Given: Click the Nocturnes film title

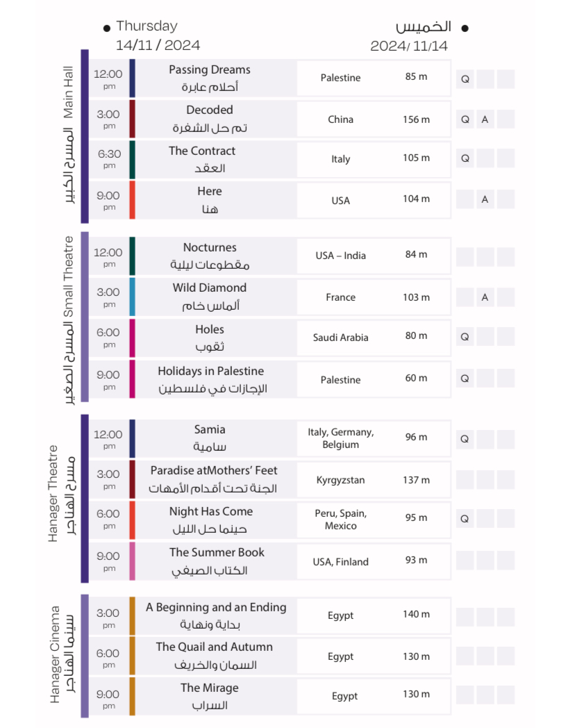Looking at the screenshot, I should pyautogui.click(x=210, y=248).
